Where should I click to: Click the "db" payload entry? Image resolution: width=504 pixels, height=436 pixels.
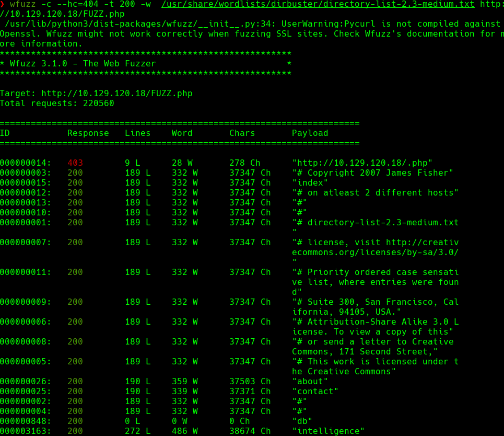(303, 421)
